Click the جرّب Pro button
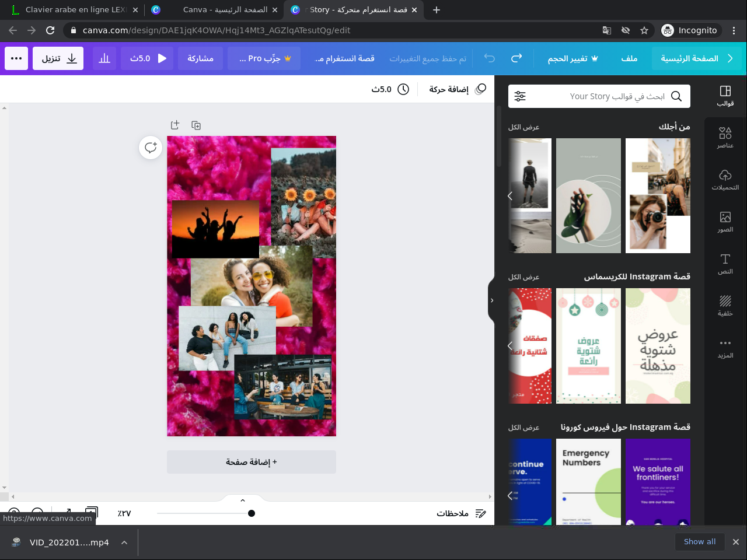Viewport: 747px width, 560px height. coord(264,58)
